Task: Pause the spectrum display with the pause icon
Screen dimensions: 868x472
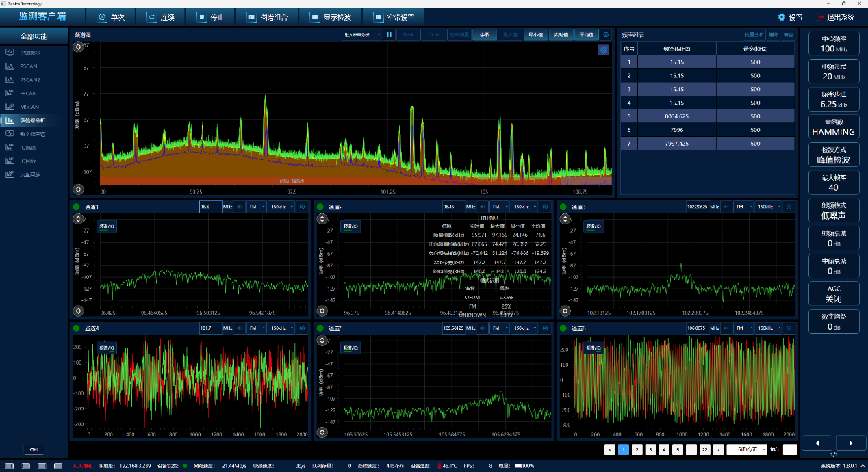Action: point(390,34)
